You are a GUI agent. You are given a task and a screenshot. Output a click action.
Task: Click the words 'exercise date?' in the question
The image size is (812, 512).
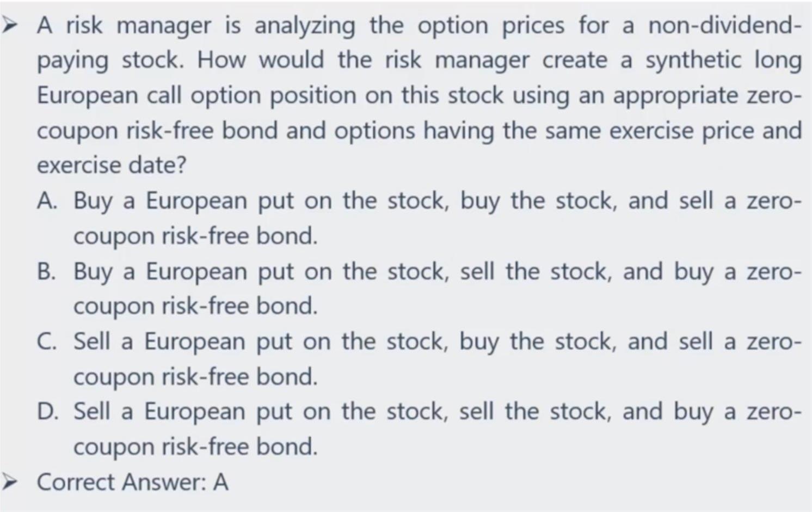(x=112, y=165)
